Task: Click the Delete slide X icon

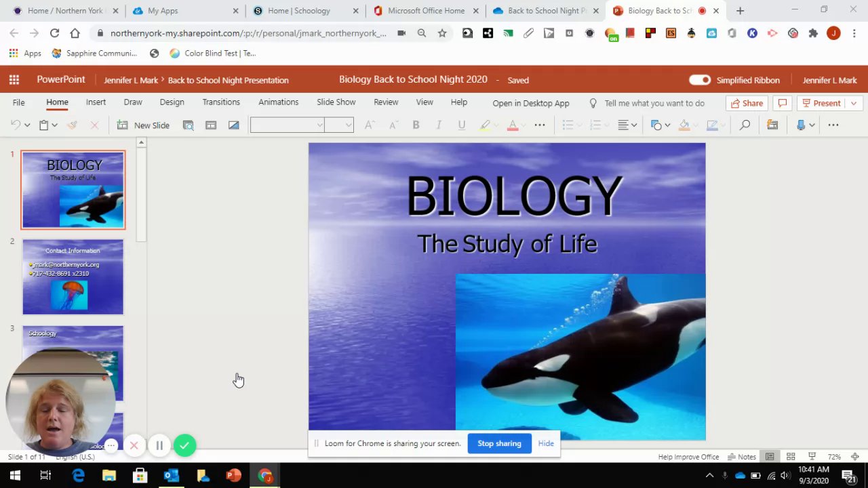Action: coord(94,125)
